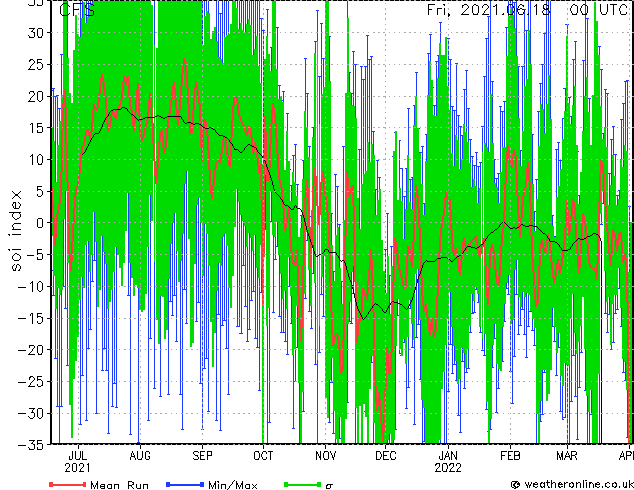Click the '-20' y-axis tick label

[x=32, y=350]
